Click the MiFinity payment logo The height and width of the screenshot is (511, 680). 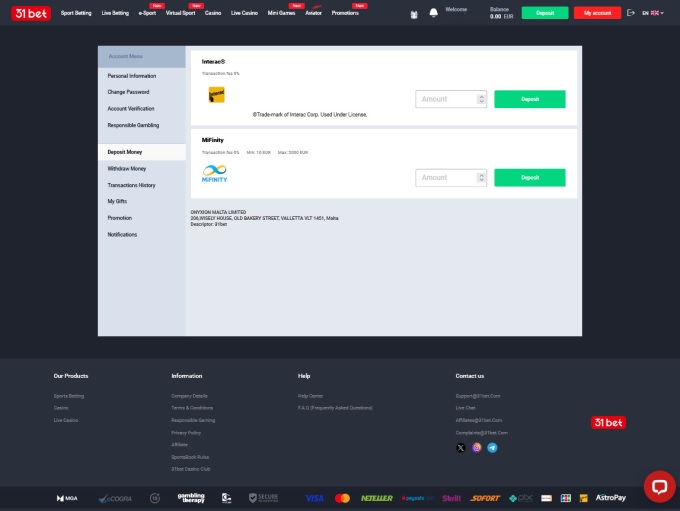pyautogui.click(x=214, y=172)
